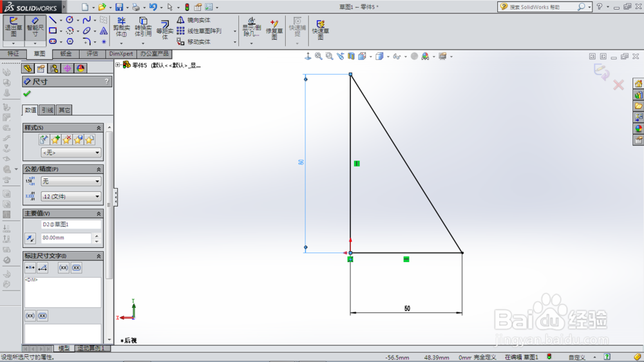Select the Straight Slot tool

(53, 41)
